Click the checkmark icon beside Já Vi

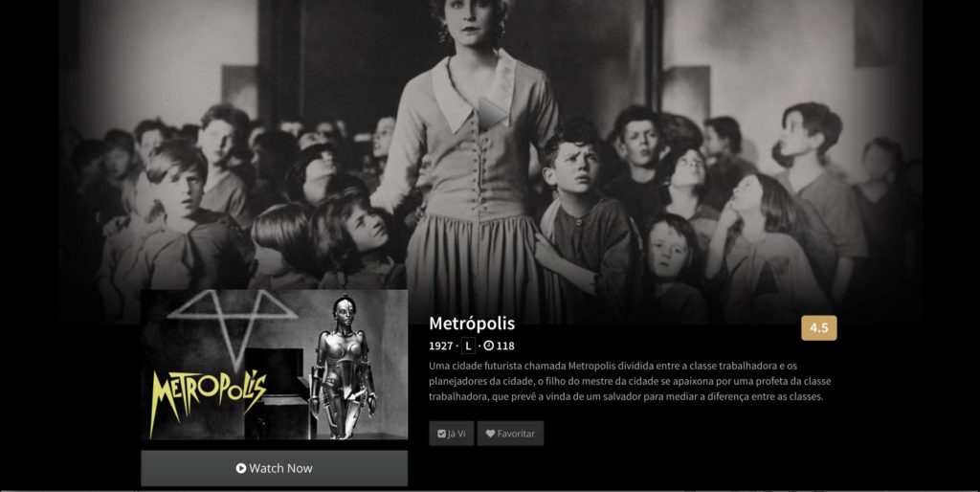pyautogui.click(x=441, y=434)
